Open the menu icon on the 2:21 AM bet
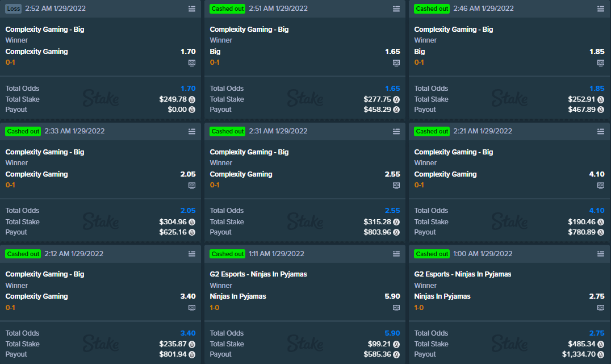 click(600, 131)
